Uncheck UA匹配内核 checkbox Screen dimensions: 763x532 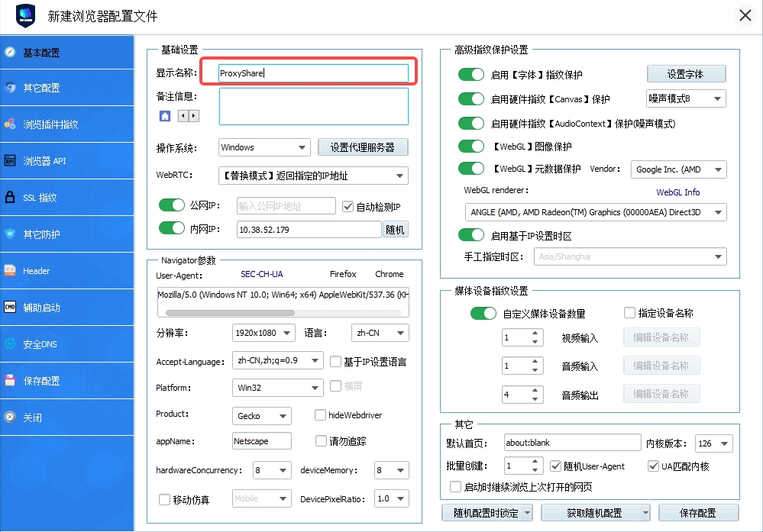[x=654, y=466]
